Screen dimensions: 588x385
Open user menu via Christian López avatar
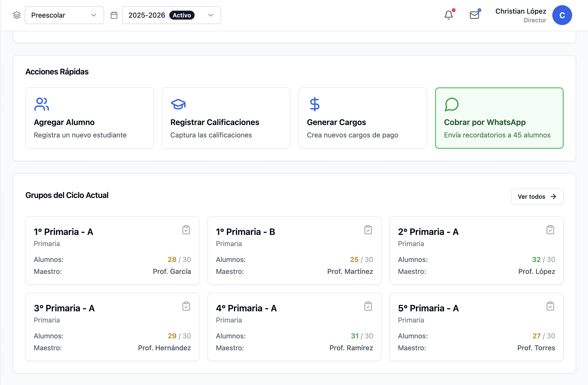coord(562,15)
